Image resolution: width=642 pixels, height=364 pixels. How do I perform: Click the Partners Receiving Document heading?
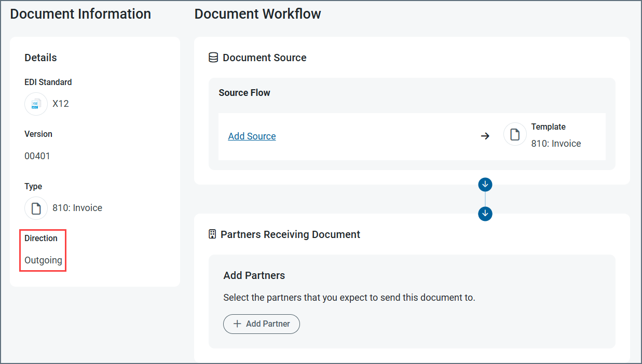point(290,234)
